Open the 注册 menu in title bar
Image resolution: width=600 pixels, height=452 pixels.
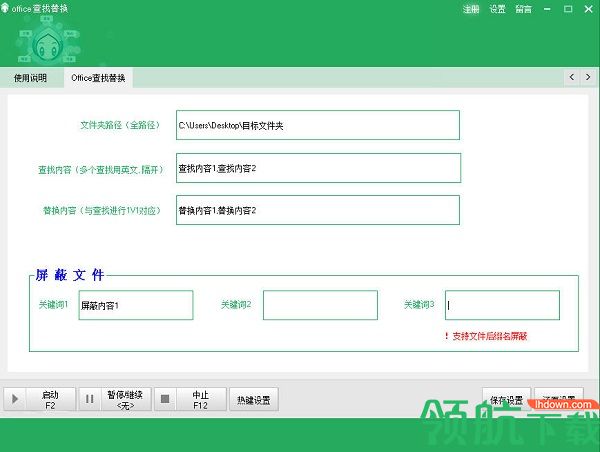pos(471,9)
